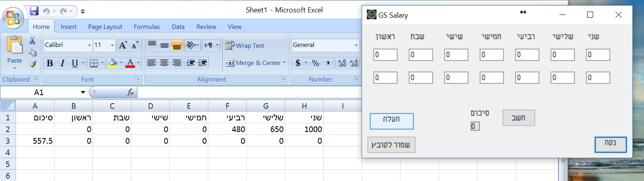Click the נקה button in GS Salary
The width and height of the screenshot is (644, 181).
pos(611,144)
